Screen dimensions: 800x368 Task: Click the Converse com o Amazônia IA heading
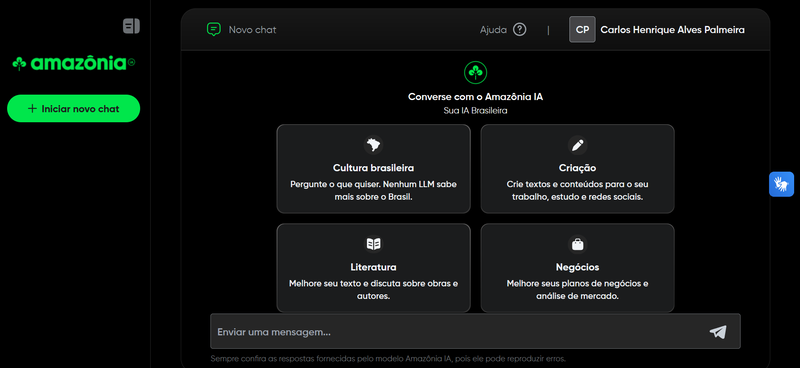[x=476, y=96]
